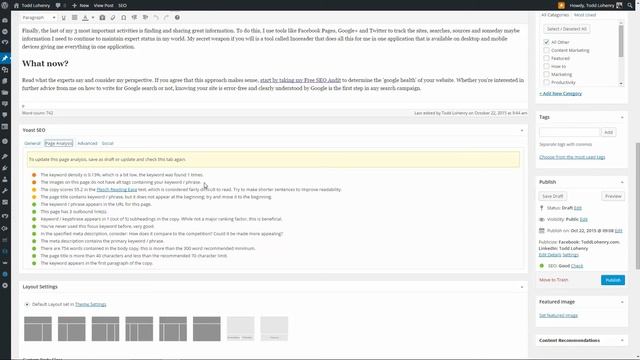Click the blue Publish button
This screenshot has width=640, height=360.
tap(613, 280)
